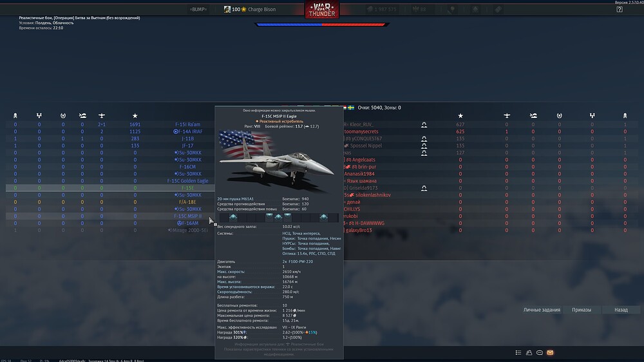The width and height of the screenshot is (644, 362).
Task: Click the blue-red team score progress bar
Action: (321, 24)
